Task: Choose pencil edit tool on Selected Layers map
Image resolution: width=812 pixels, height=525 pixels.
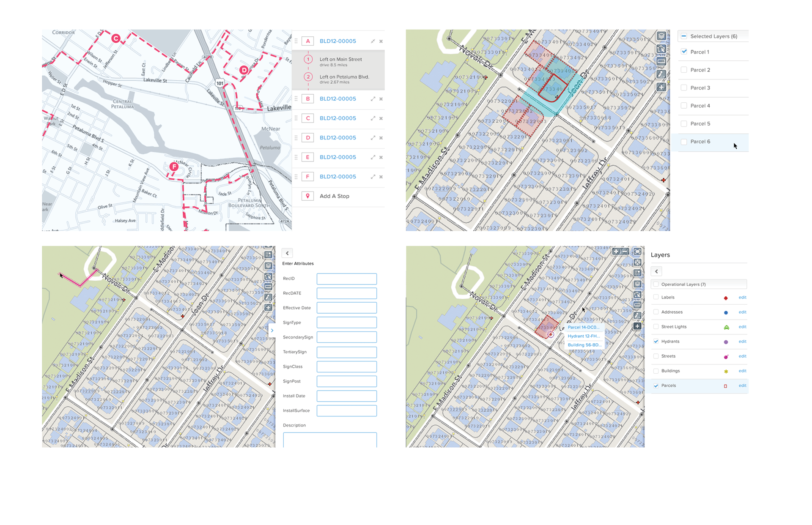Action: tap(661, 74)
